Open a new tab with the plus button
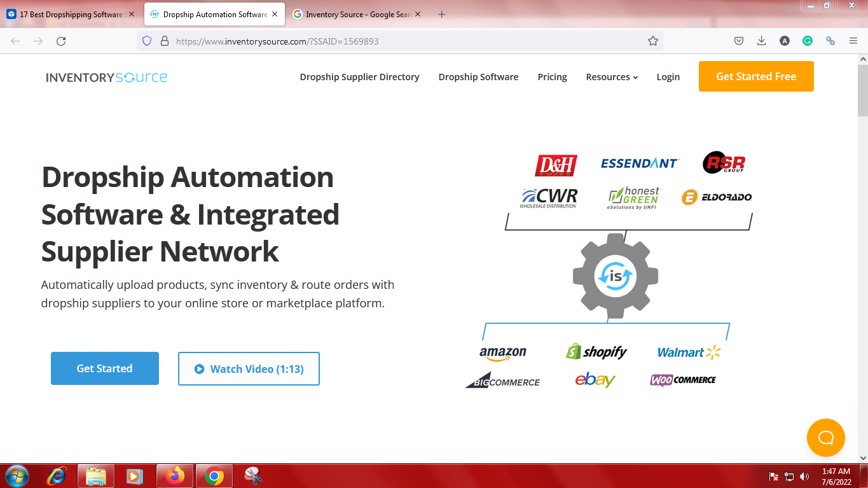 click(x=442, y=14)
